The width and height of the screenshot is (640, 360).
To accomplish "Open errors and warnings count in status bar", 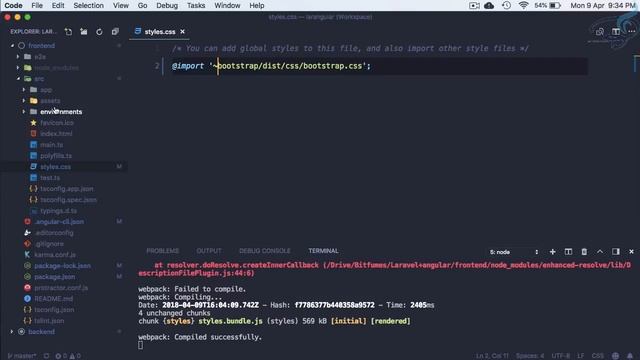I will tap(68, 356).
